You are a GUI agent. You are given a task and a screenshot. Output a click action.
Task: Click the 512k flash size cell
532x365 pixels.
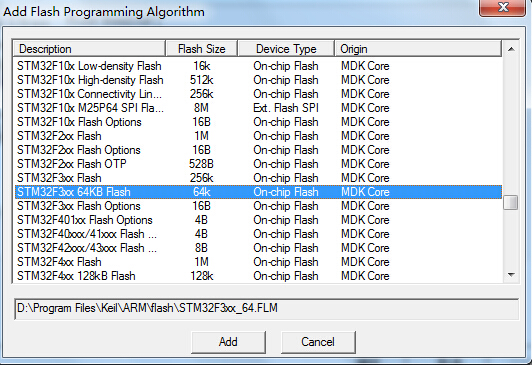[x=202, y=80]
